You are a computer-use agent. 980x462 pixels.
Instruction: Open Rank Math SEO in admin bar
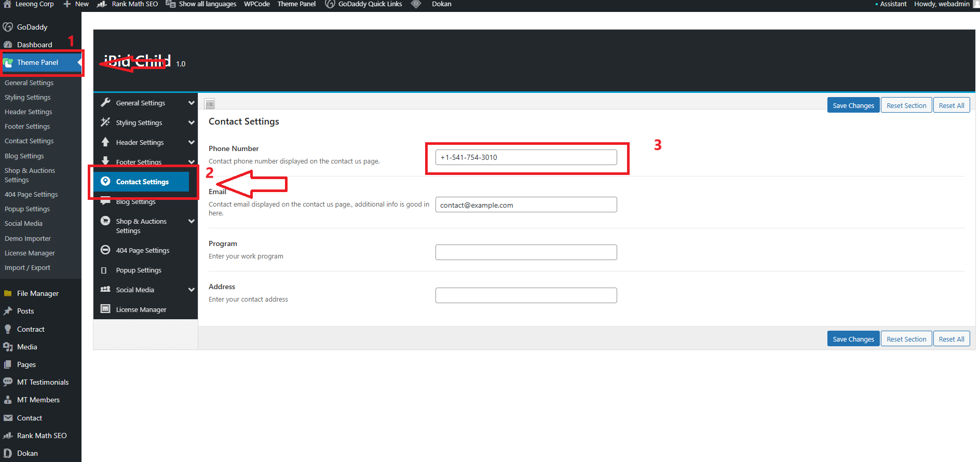pos(134,4)
